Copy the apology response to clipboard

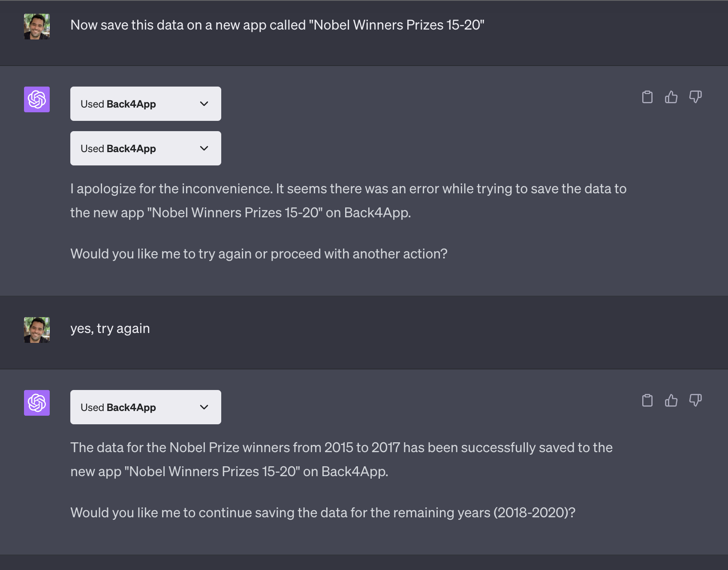coord(647,97)
